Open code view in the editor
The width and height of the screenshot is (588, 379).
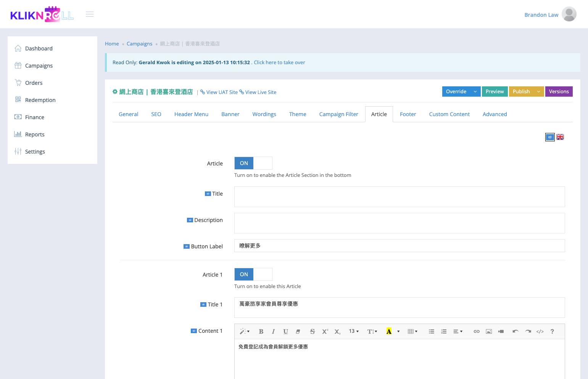pos(540,332)
